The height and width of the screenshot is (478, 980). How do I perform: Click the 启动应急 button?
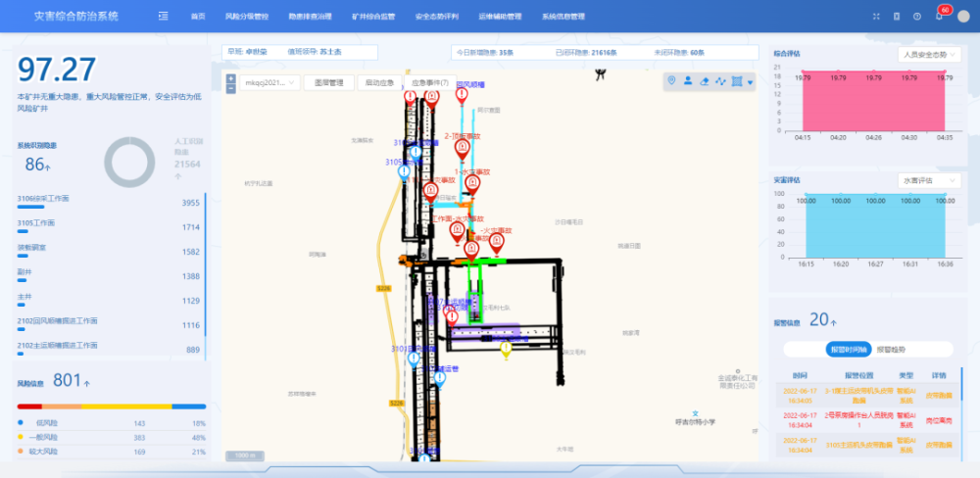click(x=379, y=83)
